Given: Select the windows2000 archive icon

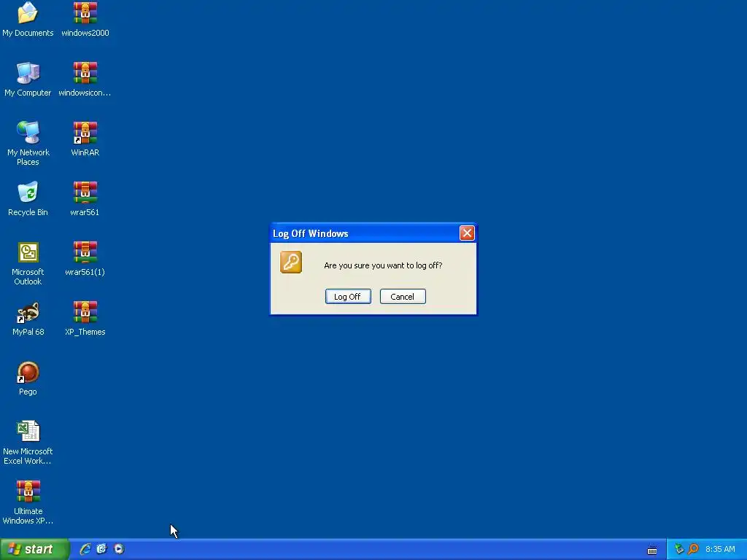Looking at the screenshot, I should pos(85,19).
